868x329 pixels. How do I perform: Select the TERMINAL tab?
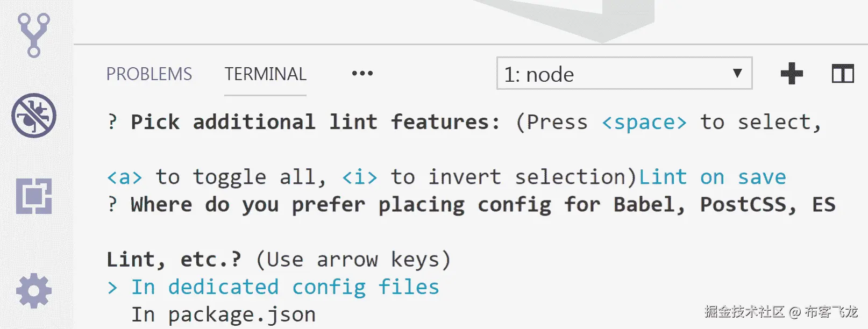[265, 74]
